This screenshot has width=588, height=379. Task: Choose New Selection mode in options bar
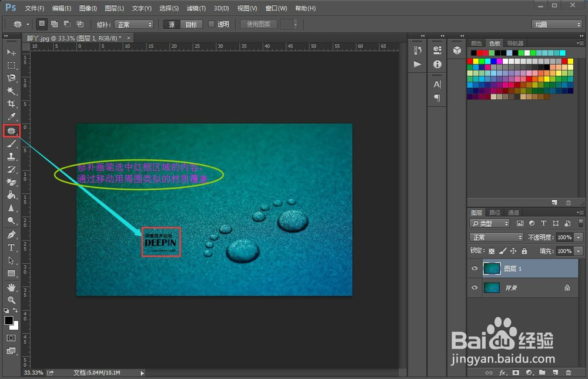pos(42,24)
